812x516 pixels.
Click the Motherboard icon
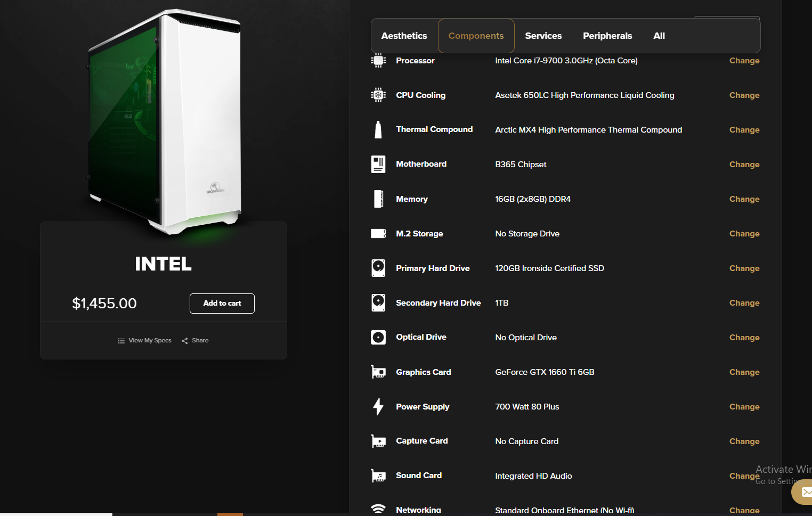coord(378,164)
